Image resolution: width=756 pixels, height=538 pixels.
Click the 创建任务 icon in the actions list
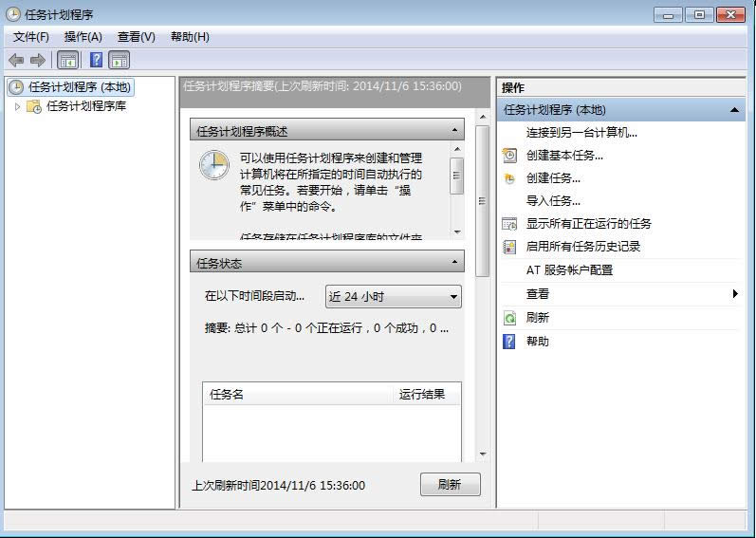click(509, 177)
